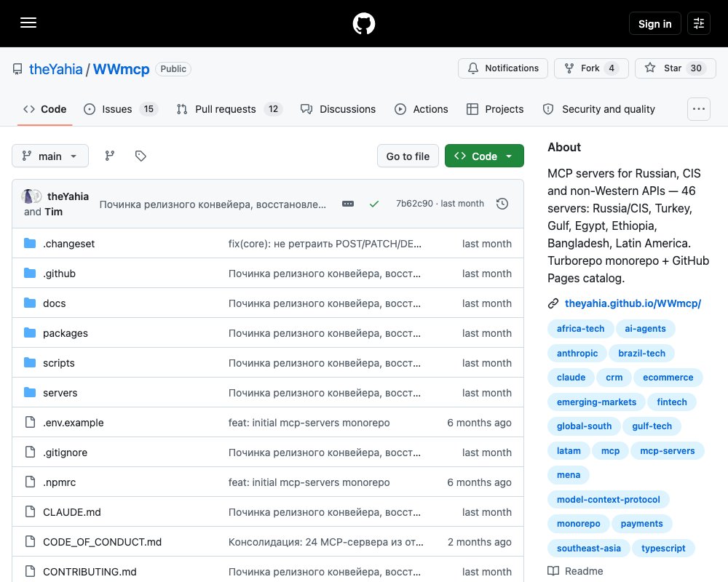This screenshot has width=728, height=582.
Task: View commit history clock icon
Action: click(502, 204)
